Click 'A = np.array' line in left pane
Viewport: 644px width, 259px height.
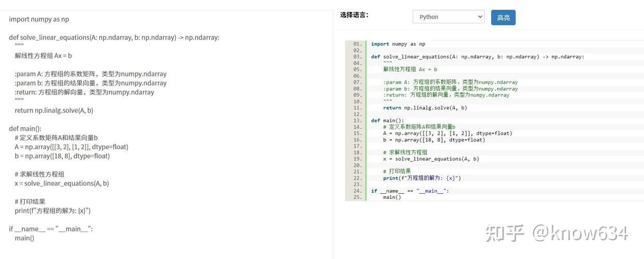click(71, 147)
